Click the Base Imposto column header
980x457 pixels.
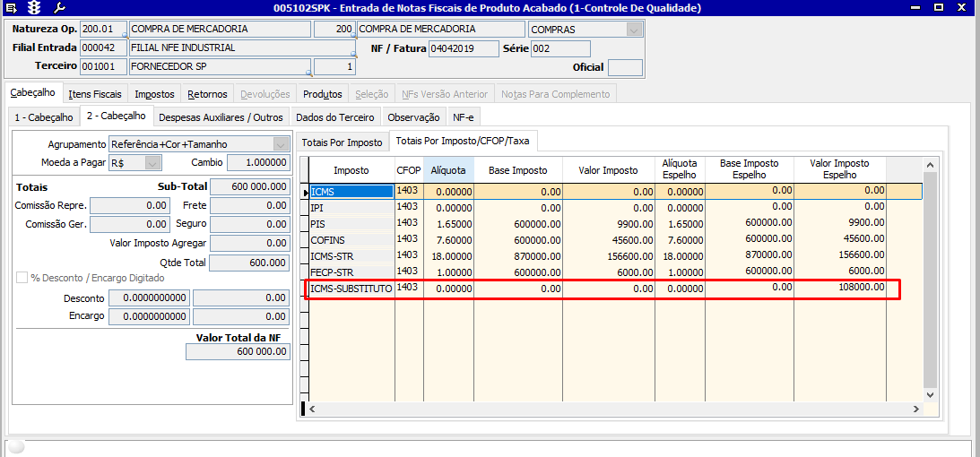tap(518, 170)
